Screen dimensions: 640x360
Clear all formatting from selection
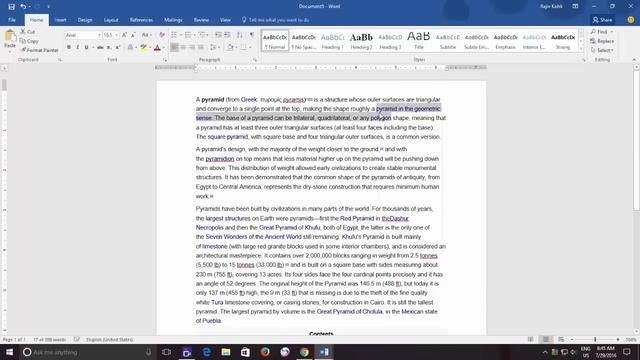(x=162, y=35)
